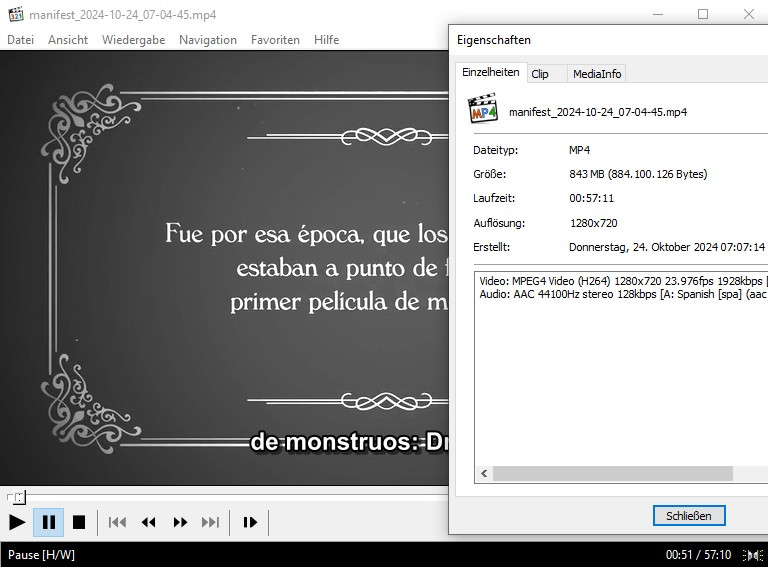Expand the Navigation menu
The image size is (768, 567).
tap(208, 40)
